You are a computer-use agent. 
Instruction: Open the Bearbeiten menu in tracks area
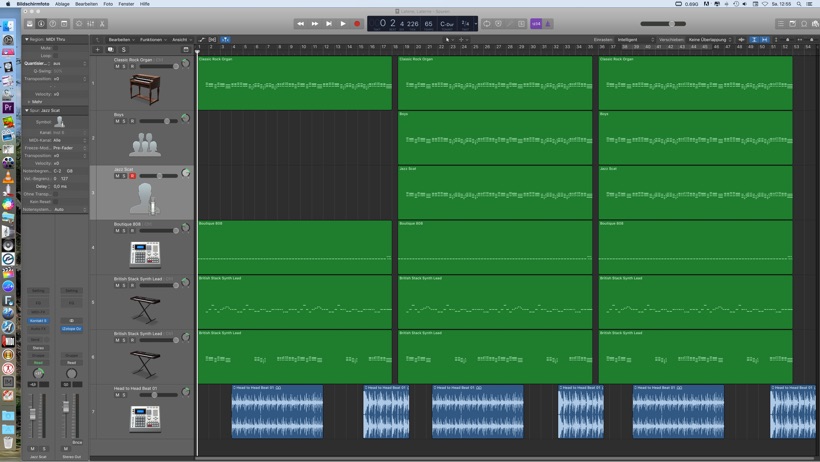point(121,40)
